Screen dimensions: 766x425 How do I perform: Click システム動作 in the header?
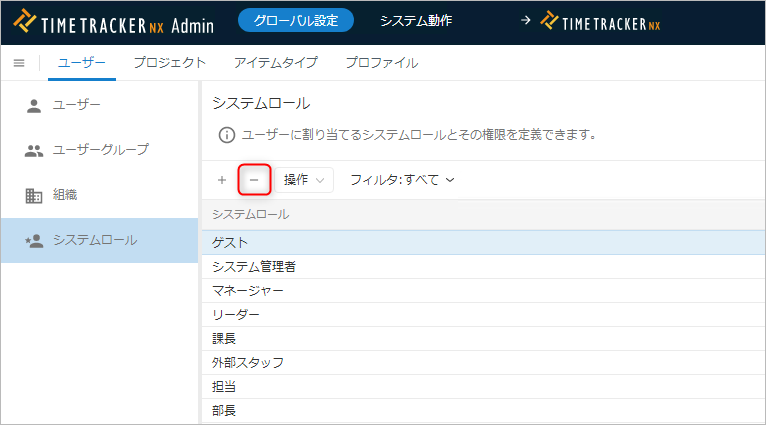tap(416, 21)
